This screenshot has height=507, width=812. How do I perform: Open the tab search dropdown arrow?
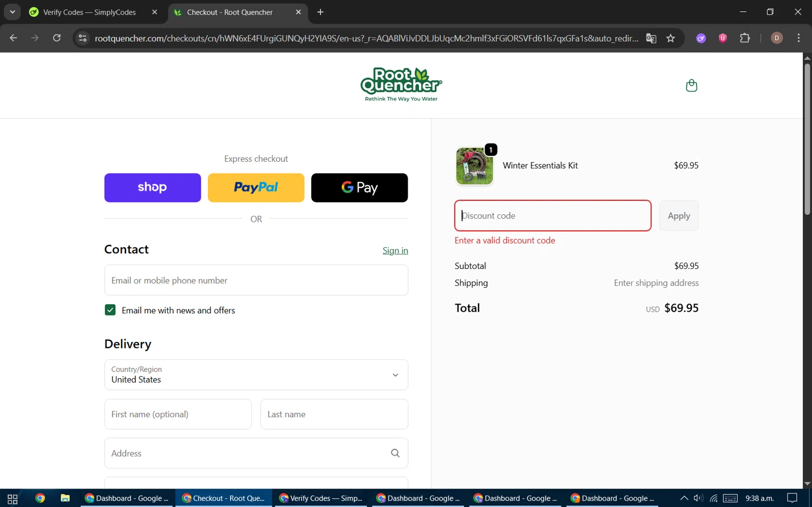tap(12, 12)
